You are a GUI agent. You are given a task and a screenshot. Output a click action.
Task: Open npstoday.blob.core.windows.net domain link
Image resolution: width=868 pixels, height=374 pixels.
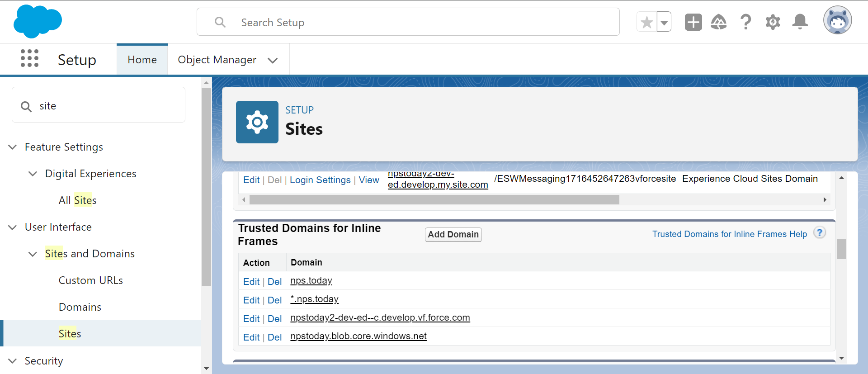[359, 336]
